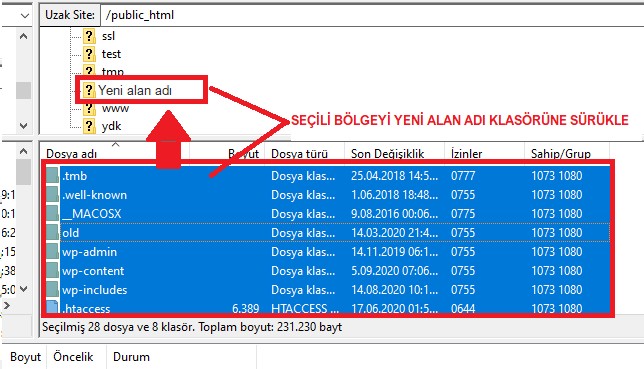
Task: Open the dropdown beside Uzak Site label
Action: pos(25,16)
